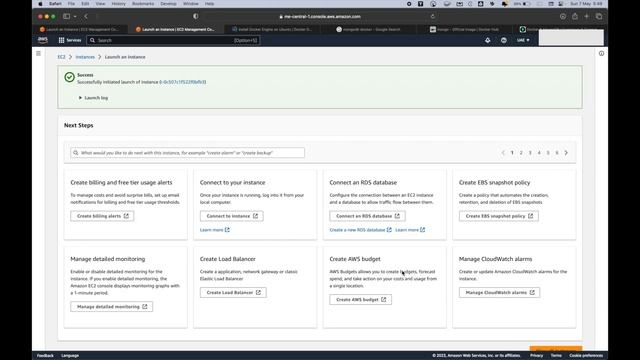Go back with Safari back arrow
Screen dimensions: 640x360
[86, 16]
